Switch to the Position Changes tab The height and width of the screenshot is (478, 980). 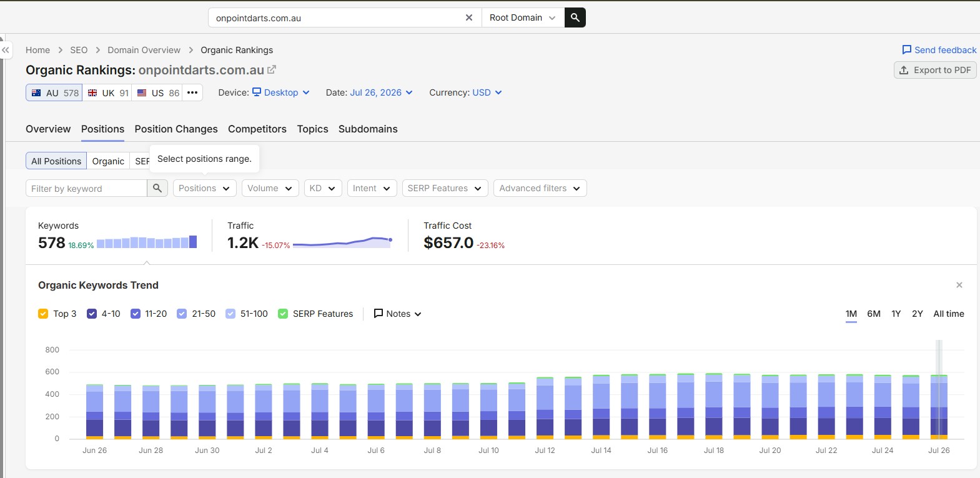coord(176,129)
